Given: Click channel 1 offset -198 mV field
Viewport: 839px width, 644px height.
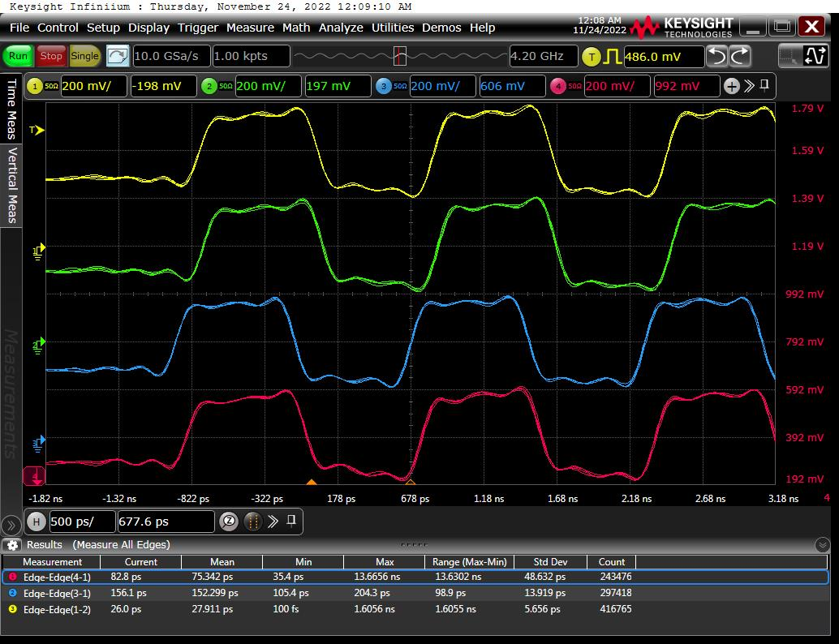Looking at the screenshot, I should 163,86.
